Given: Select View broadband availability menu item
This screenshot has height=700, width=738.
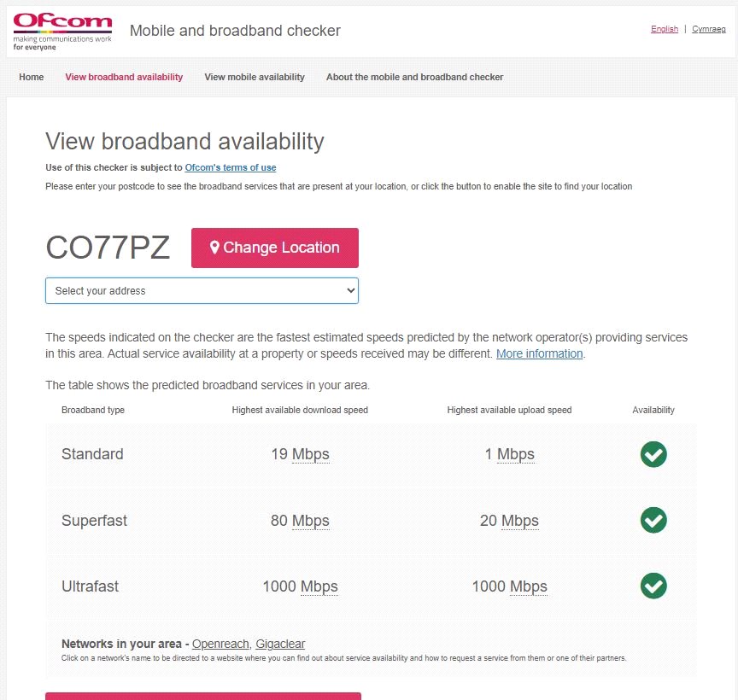Looking at the screenshot, I should pyautogui.click(x=124, y=77).
